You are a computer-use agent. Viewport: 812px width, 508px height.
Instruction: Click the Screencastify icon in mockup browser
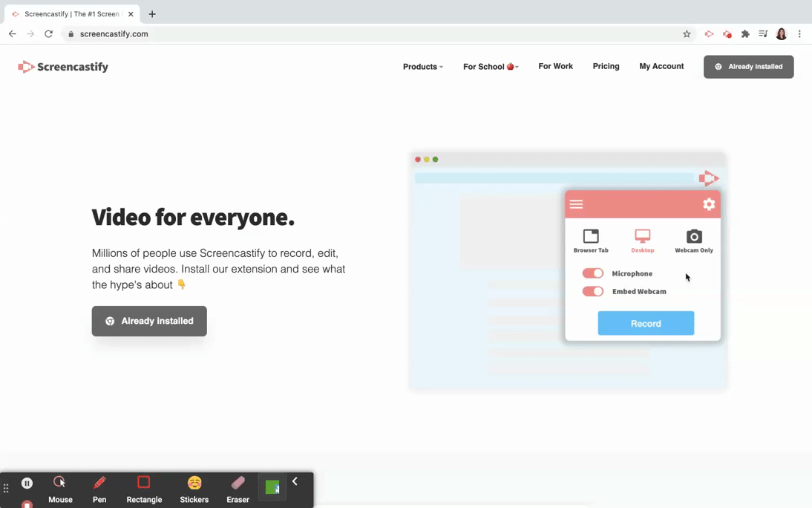[709, 178]
